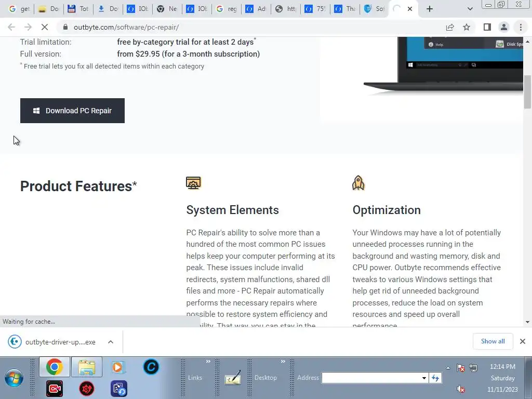Click the laptop product image
The image size is (532, 399).
click(x=443, y=66)
